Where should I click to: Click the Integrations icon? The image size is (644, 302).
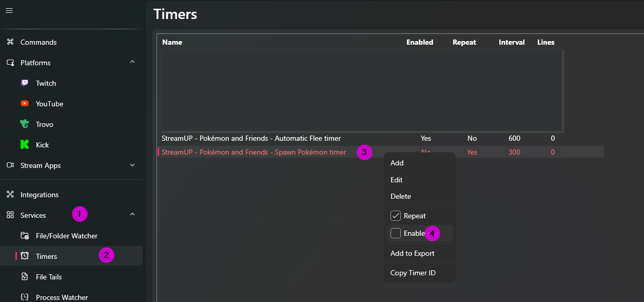(10, 195)
